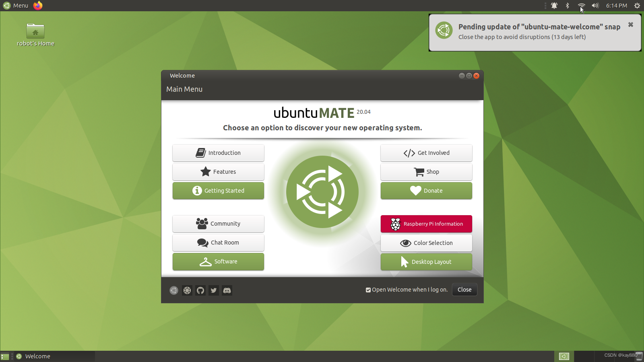Open the Get Involved section

(426, 153)
